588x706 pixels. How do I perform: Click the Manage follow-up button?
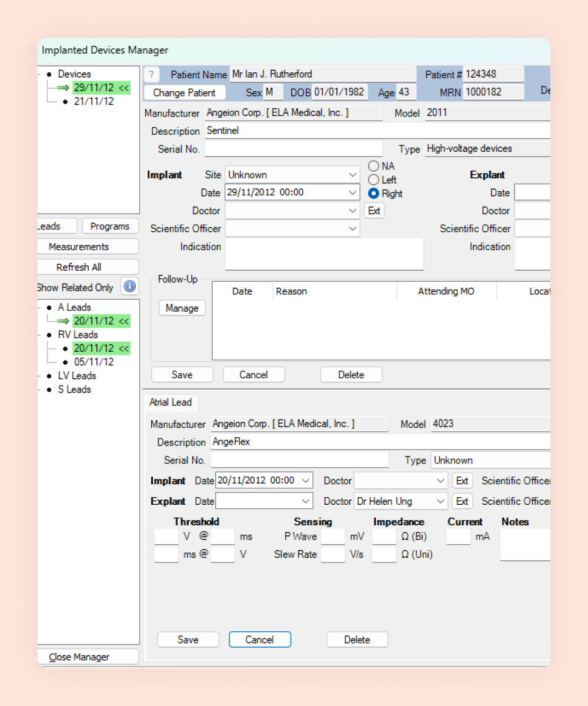point(182,308)
